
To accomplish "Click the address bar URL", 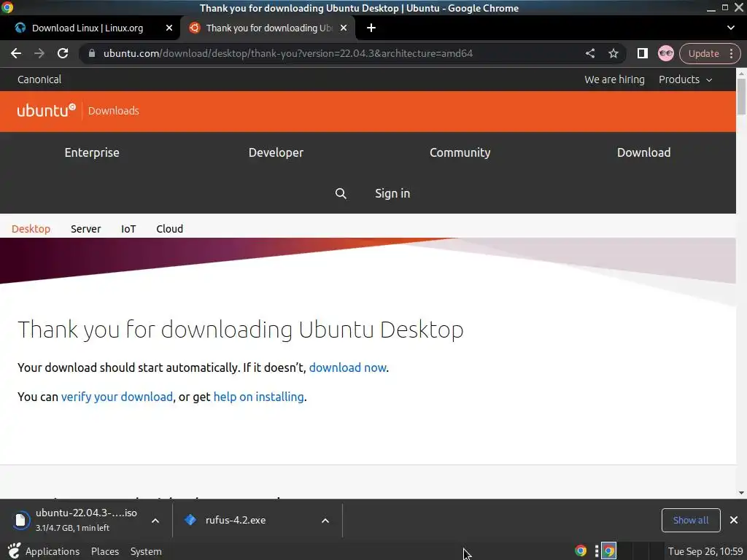I will pyautogui.click(x=287, y=53).
